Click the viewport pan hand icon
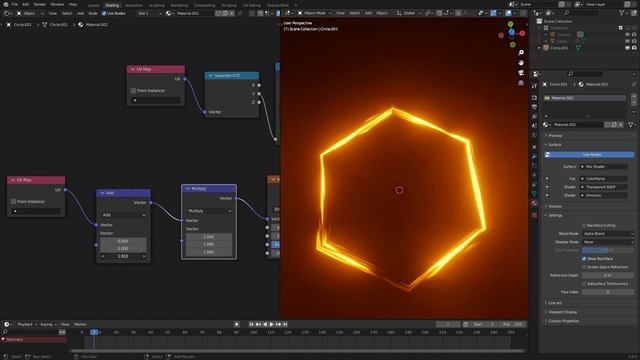The image size is (640, 360). tap(521, 62)
